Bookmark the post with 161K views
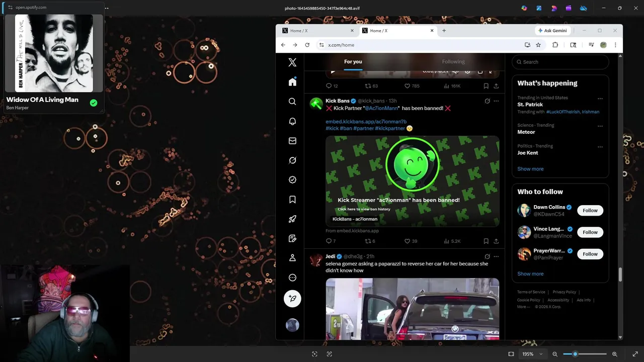This screenshot has height=362, width=644. 486,86
